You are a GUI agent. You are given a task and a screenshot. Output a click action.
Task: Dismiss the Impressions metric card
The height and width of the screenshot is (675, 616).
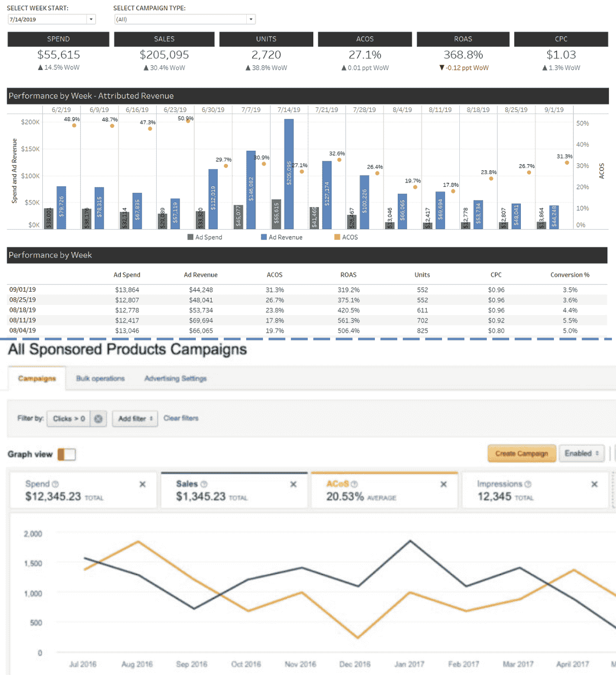[594, 484]
